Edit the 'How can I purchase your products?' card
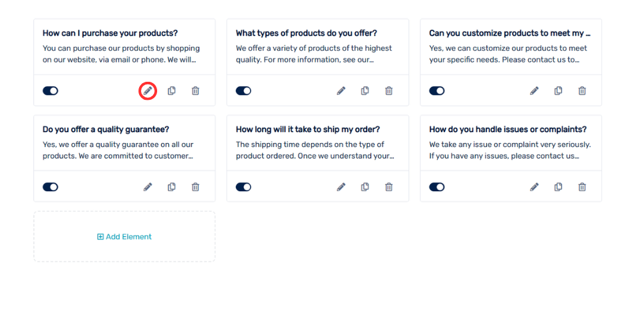 pos(148,91)
